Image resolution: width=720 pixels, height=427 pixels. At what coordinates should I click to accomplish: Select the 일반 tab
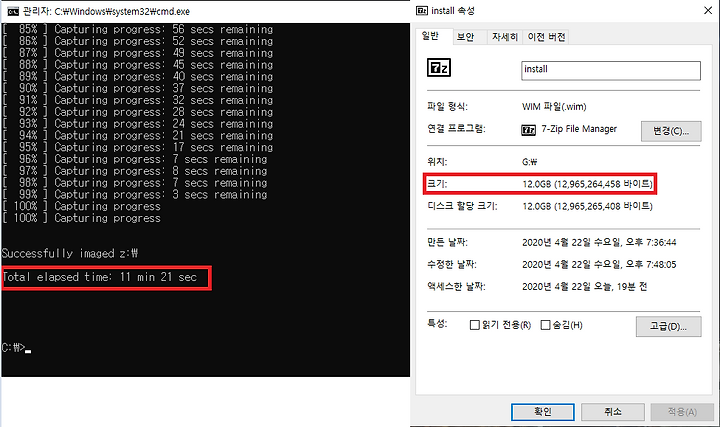pos(431,36)
